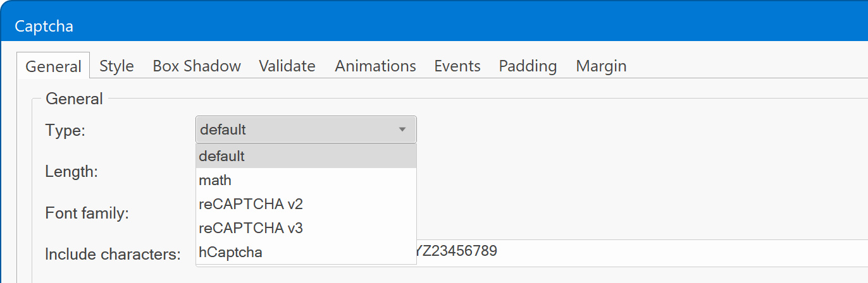This screenshot has width=868, height=283.
Task: Open the Box Shadow tab
Action: click(197, 66)
